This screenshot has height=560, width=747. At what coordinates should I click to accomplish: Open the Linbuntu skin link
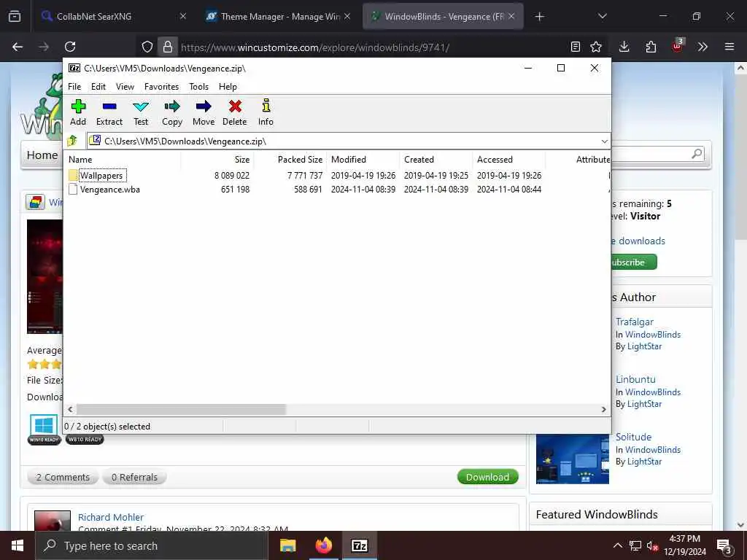coord(635,379)
